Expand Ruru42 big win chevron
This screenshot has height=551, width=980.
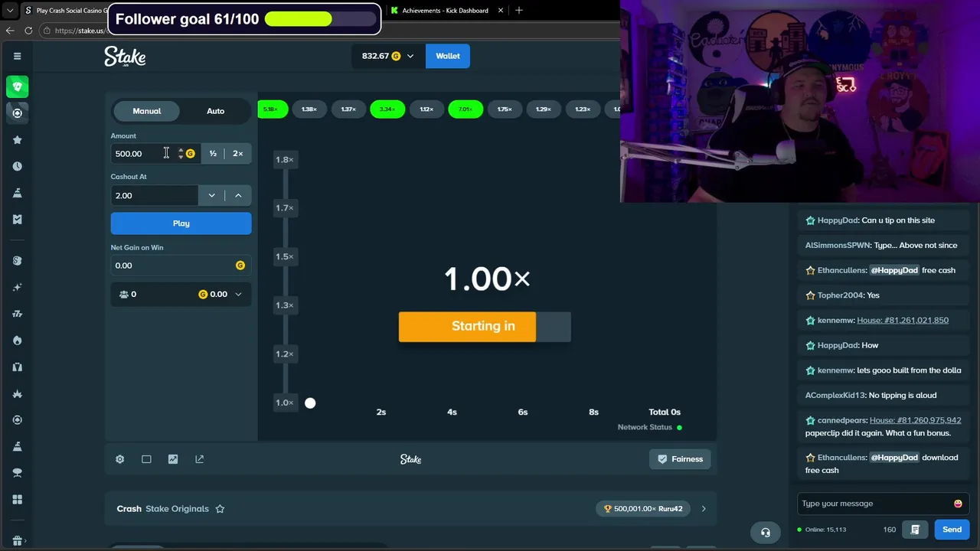[x=704, y=509]
